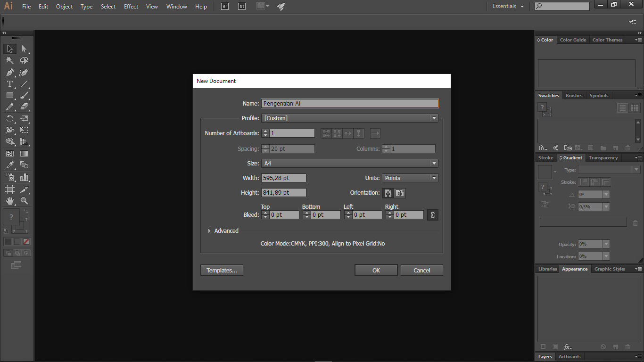The width and height of the screenshot is (644, 362).
Task: Select the Eyedropper tool
Action: coord(9,165)
